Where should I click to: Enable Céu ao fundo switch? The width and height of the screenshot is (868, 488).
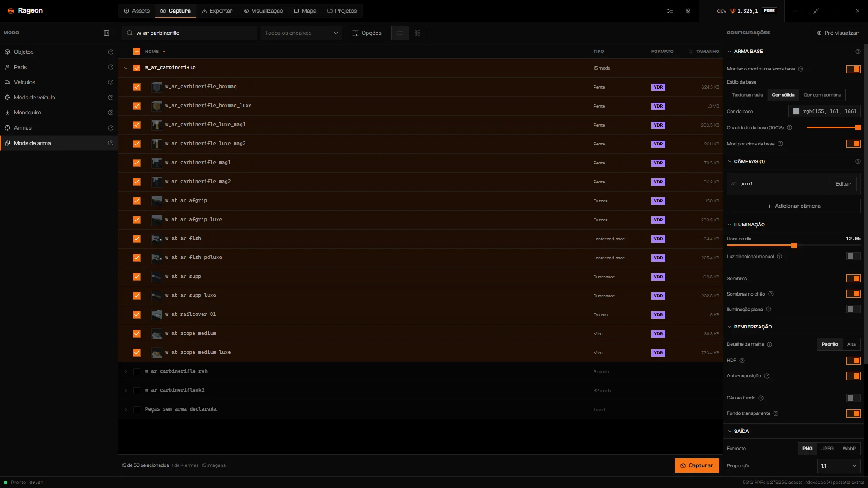click(854, 398)
